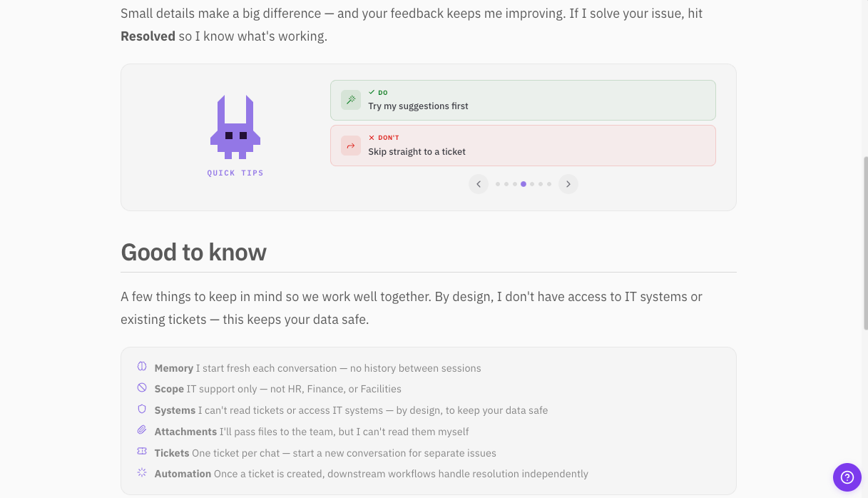Image resolution: width=868 pixels, height=498 pixels.
Task: Go back using the left carousel chevron
Action: tap(479, 183)
